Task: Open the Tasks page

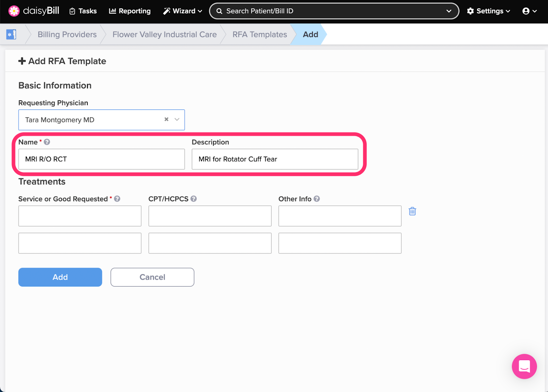Action: tap(83, 11)
